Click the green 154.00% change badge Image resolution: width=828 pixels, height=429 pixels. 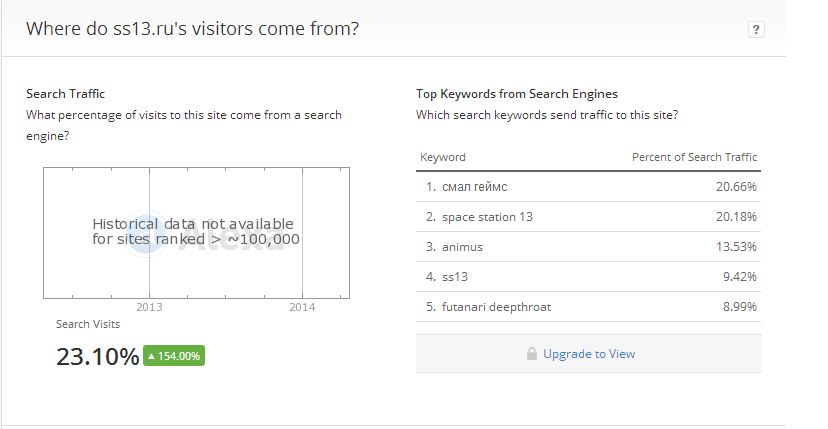click(174, 356)
